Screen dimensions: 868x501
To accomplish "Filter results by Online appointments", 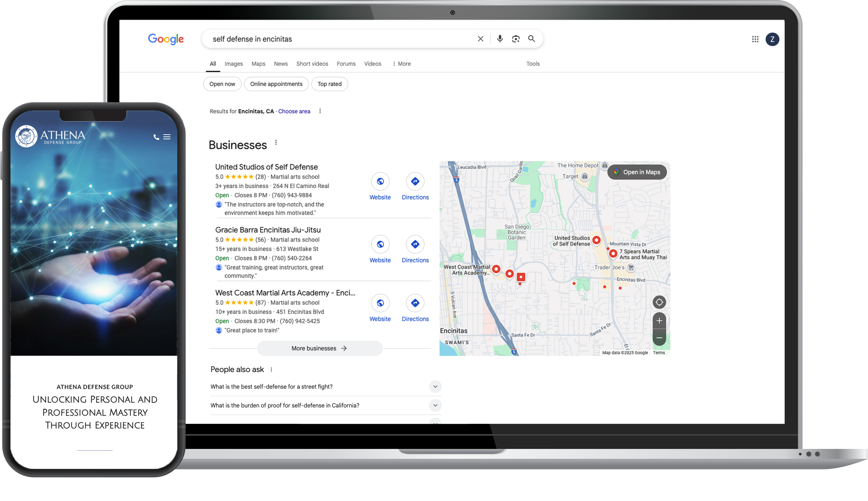I will 276,84.
